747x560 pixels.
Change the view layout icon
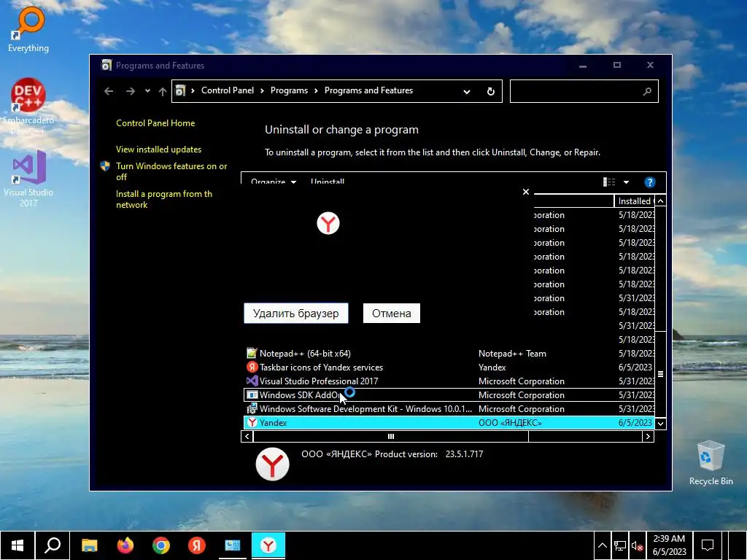coord(609,182)
